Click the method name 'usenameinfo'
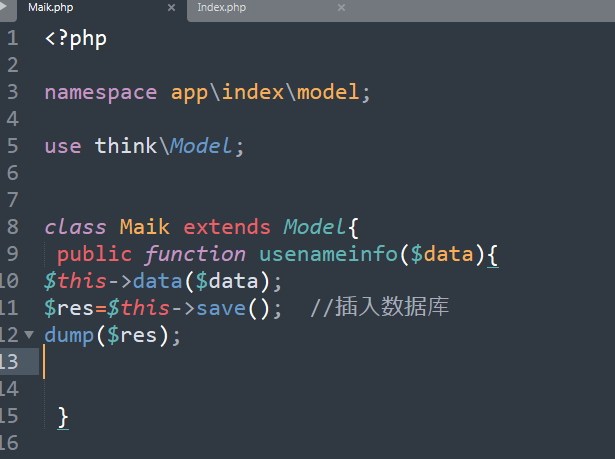The height and width of the screenshot is (459, 615). click(x=328, y=254)
